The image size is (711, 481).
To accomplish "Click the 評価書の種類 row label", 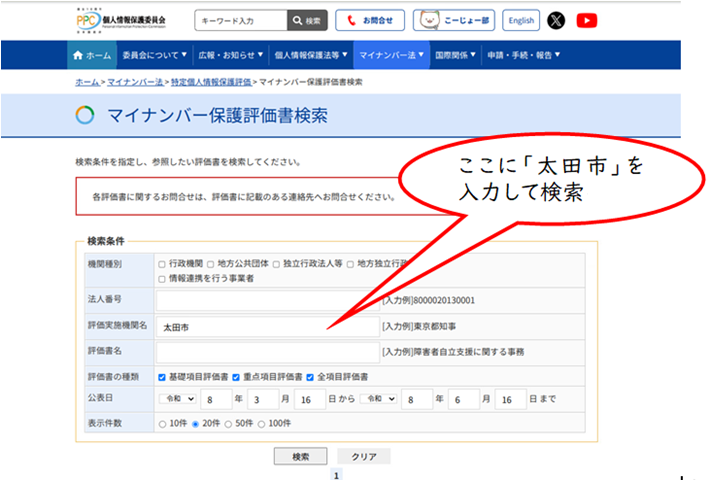I will (x=113, y=377).
